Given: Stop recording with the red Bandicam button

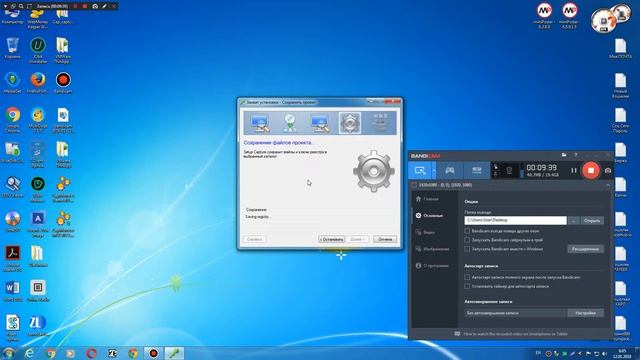Looking at the screenshot, I should click(590, 170).
